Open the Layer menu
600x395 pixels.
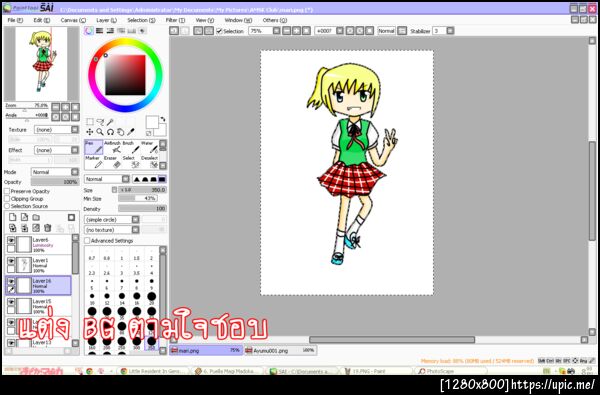coord(106,20)
